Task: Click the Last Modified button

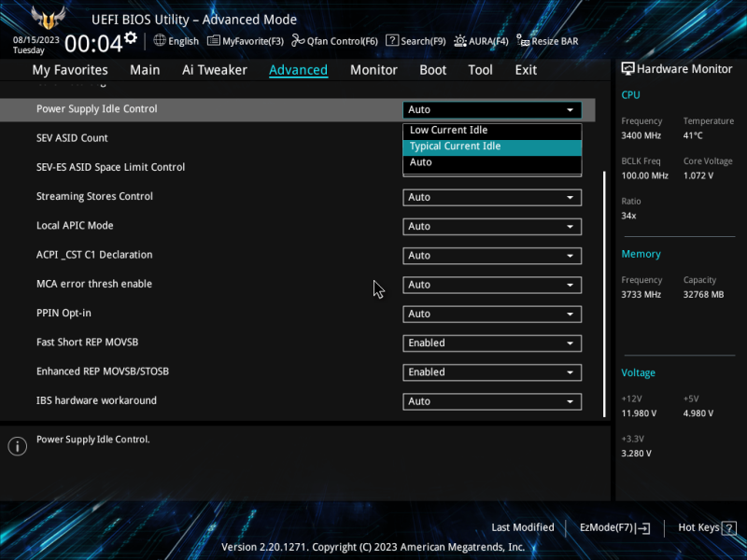Action: 523,527
